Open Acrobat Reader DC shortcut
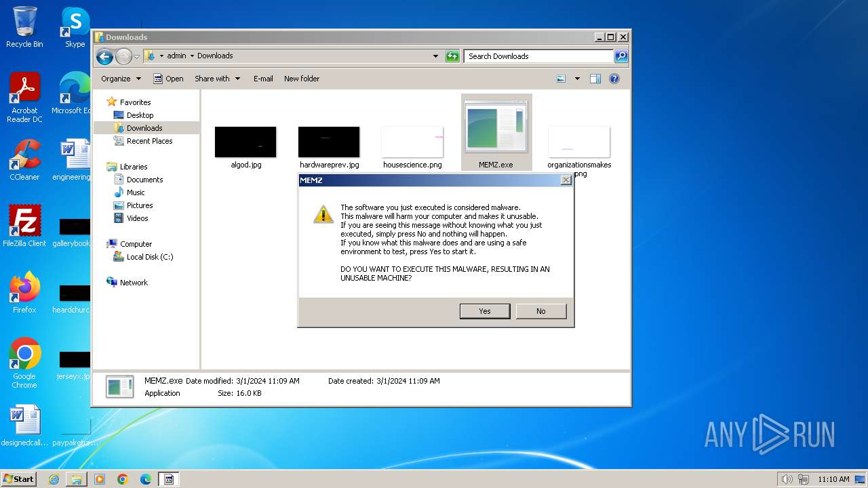Viewport: 868px width, 488px height. tap(24, 98)
